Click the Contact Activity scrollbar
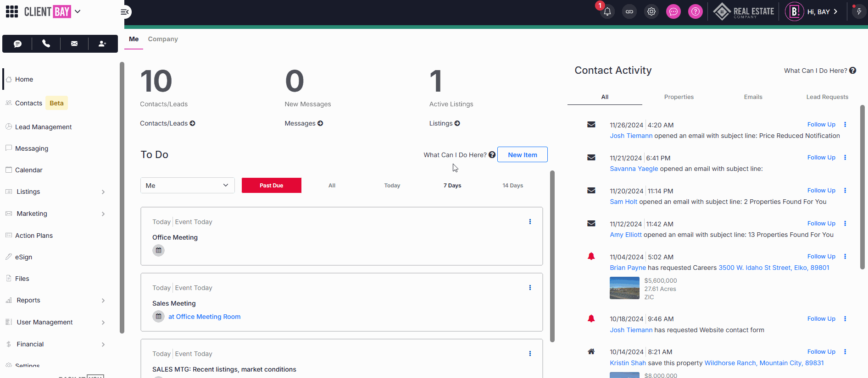The width and height of the screenshot is (868, 378). point(862,187)
